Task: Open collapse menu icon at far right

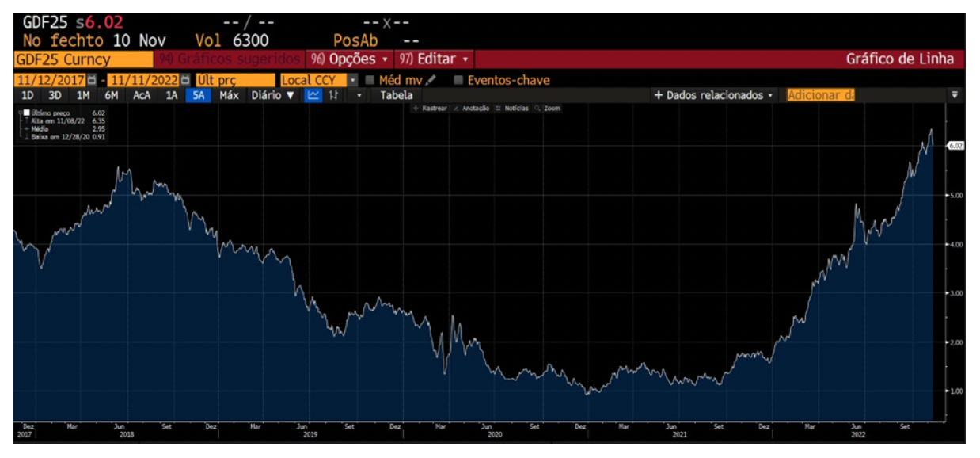Action: 955,95
